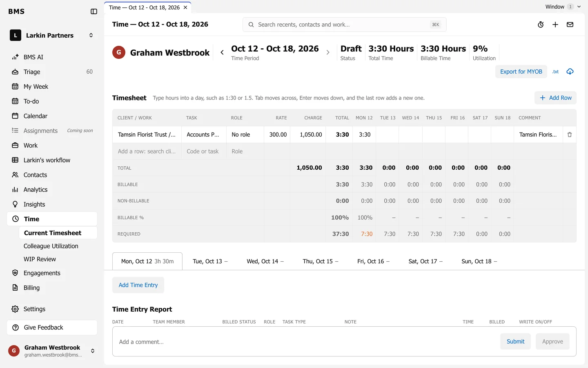588x368 pixels.
Task: Toggle the sidebar collapse icon
Action: coord(94,11)
